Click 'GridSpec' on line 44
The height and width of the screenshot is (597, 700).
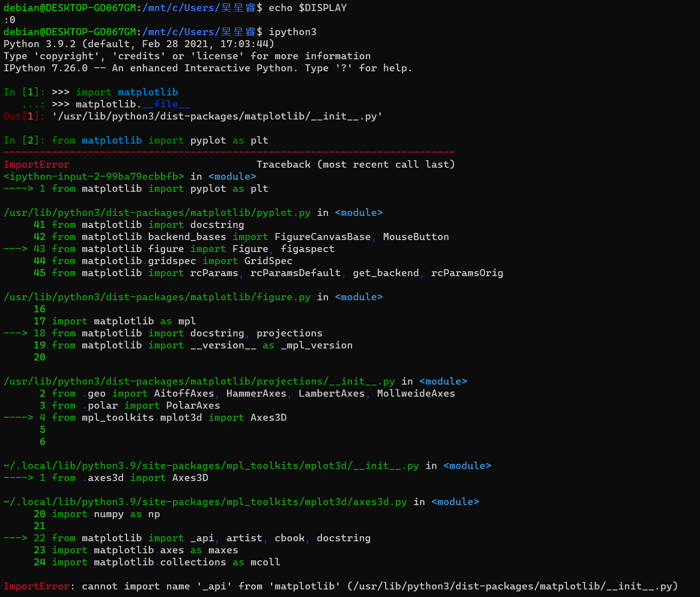(x=269, y=261)
